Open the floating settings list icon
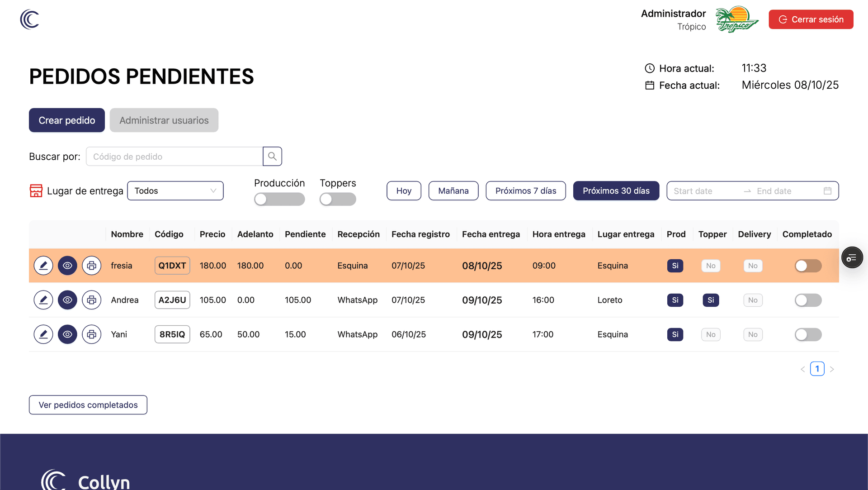The image size is (868, 490). click(x=852, y=258)
